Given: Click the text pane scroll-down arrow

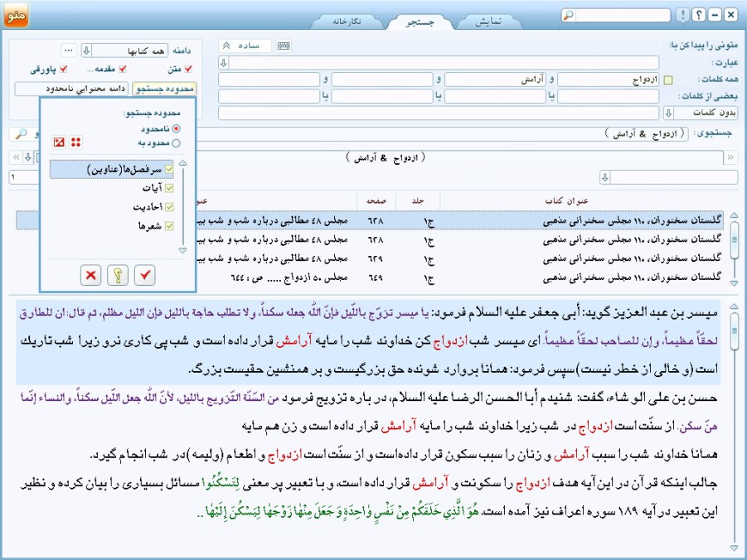Looking at the screenshot, I should click(734, 548).
